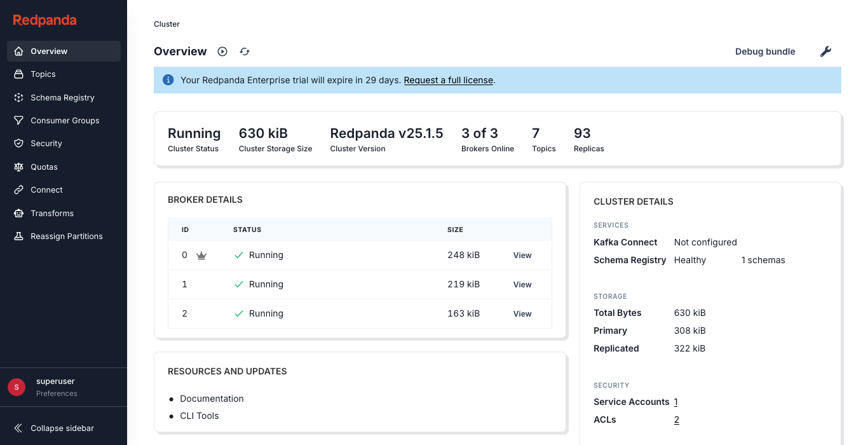
Task: Open the Consumer Groups page
Action: [x=65, y=121]
